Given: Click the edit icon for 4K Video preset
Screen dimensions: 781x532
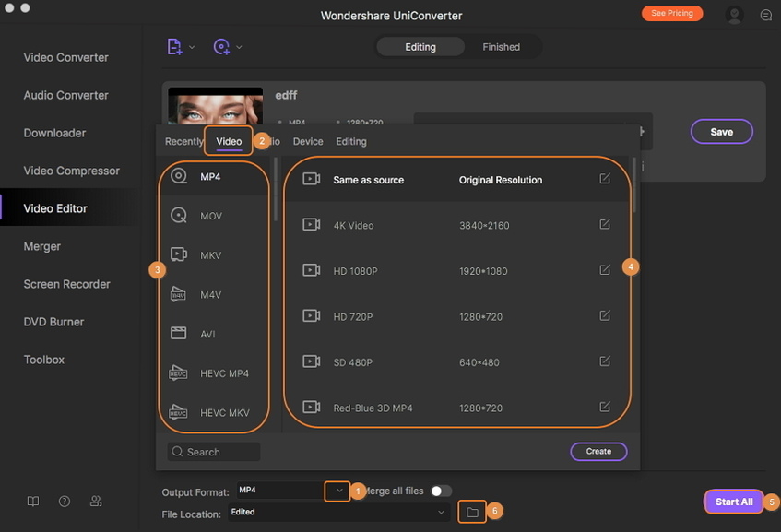Looking at the screenshot, I should click(x=605, y=224).
